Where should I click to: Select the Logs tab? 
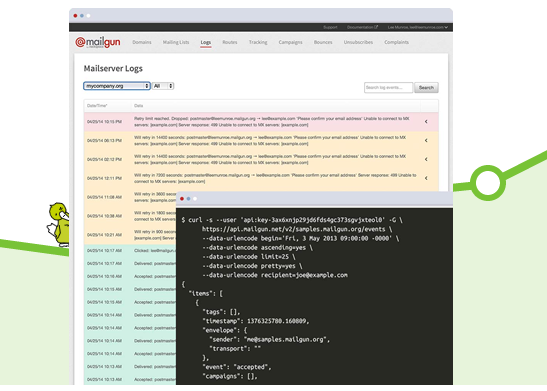tap(205, 43)
